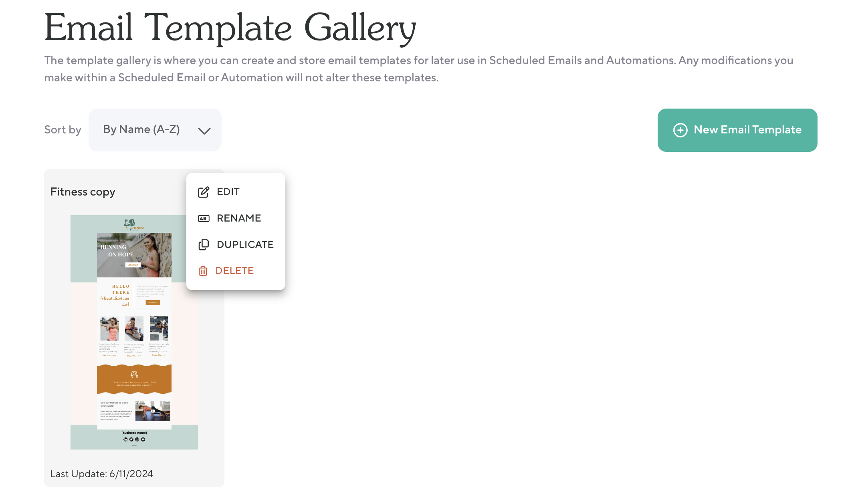Click the pencil edit icon
The image size is (856, 504).
204,192
